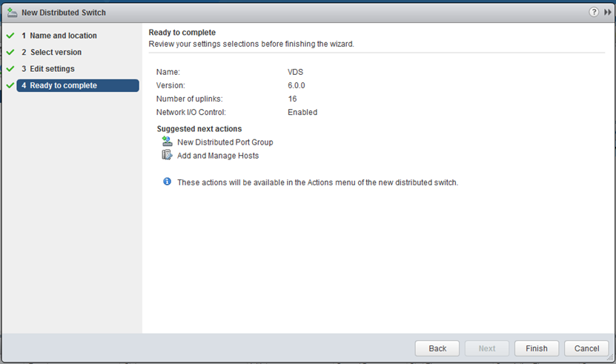Click the New Distributed Port Group icon

click(x=167, y=142)
